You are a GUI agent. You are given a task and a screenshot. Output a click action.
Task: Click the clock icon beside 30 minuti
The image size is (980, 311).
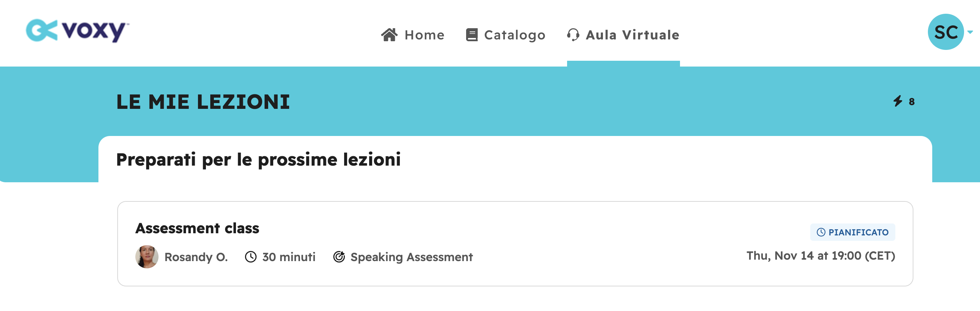tap(251, 257)
